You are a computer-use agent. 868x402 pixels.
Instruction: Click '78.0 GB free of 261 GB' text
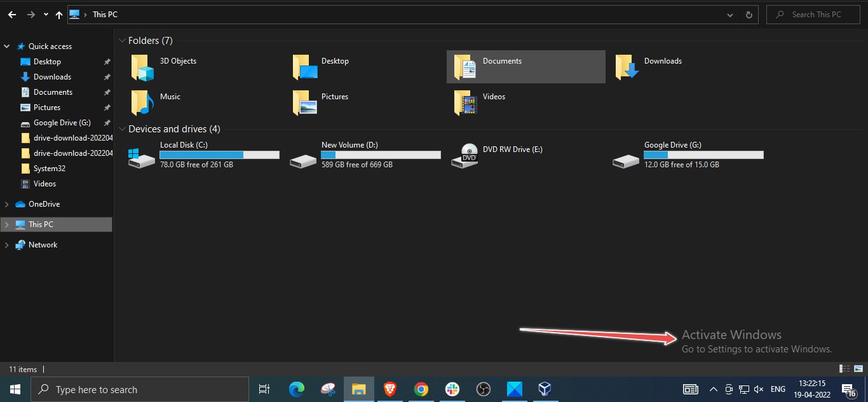tap(196, 165)
